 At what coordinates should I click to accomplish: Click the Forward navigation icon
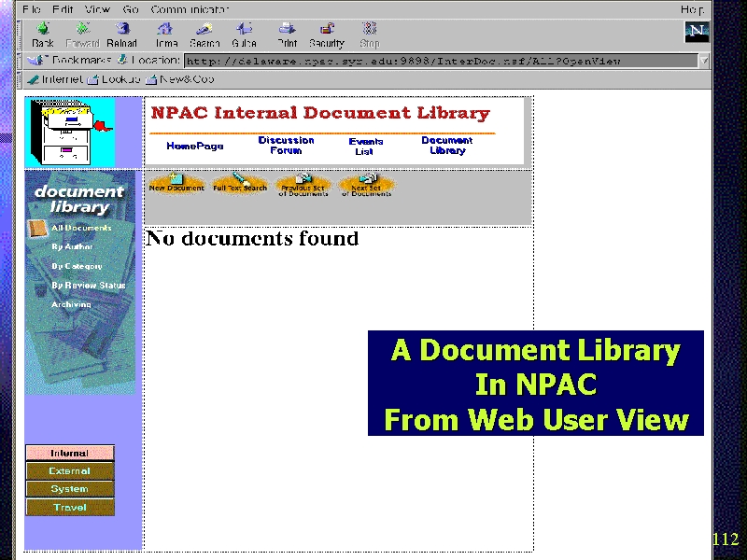[82, 29]
